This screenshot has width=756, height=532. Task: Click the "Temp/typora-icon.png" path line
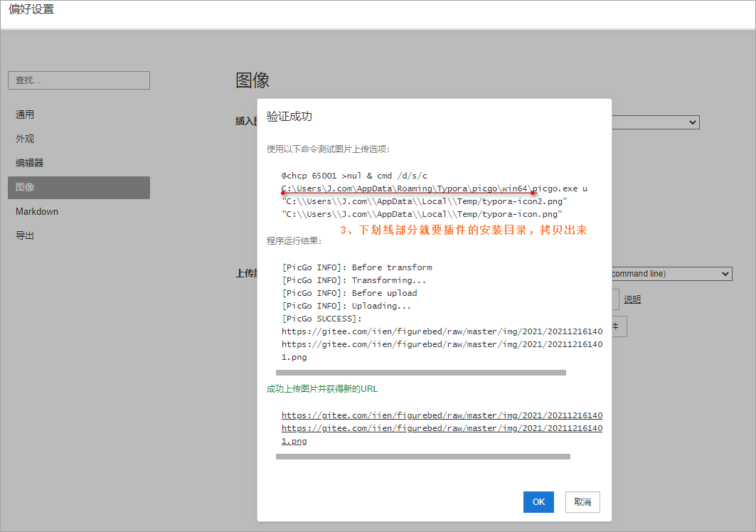[422, 214]
